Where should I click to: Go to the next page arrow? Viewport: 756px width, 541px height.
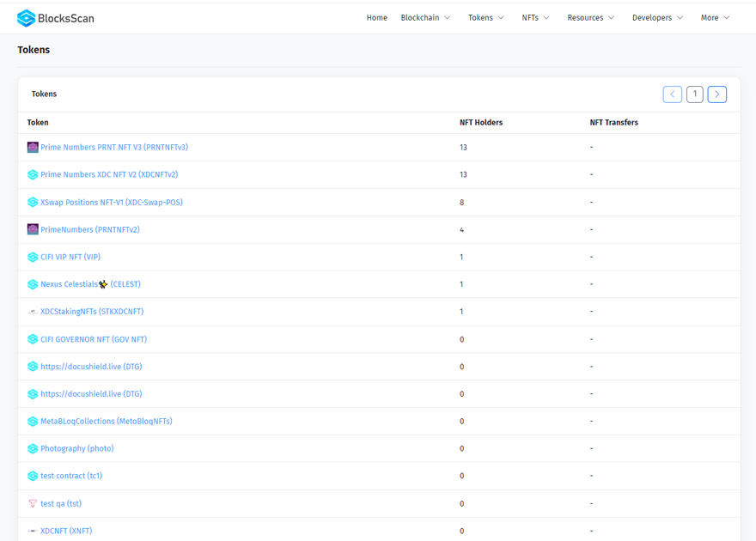(717, 94)
